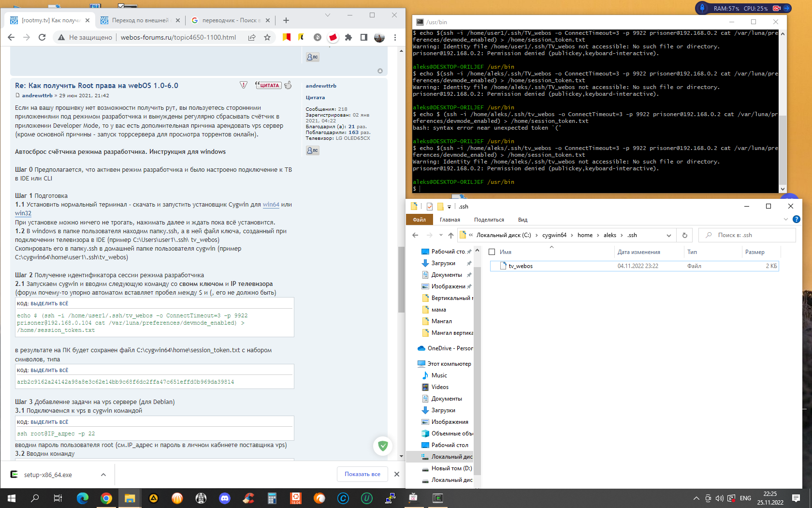Open Discord from the taskbar
Viewport: 812px width, 508px height.
[x=225, y=498]
